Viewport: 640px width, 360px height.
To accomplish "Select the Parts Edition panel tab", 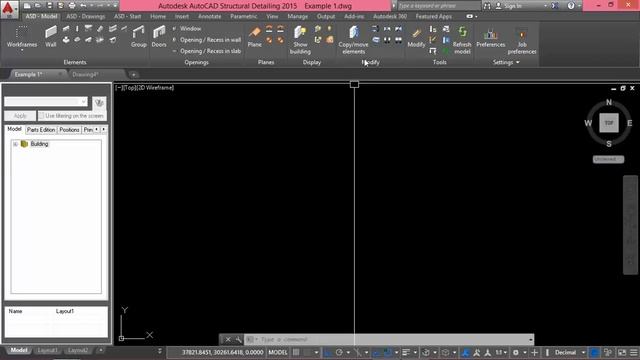I will [x=41, y=129].
